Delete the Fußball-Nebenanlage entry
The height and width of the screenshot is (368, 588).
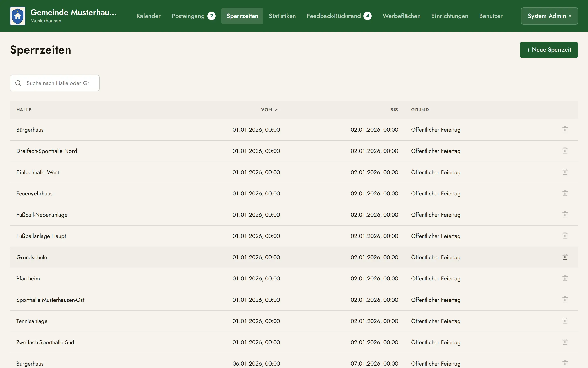(565, 214)
